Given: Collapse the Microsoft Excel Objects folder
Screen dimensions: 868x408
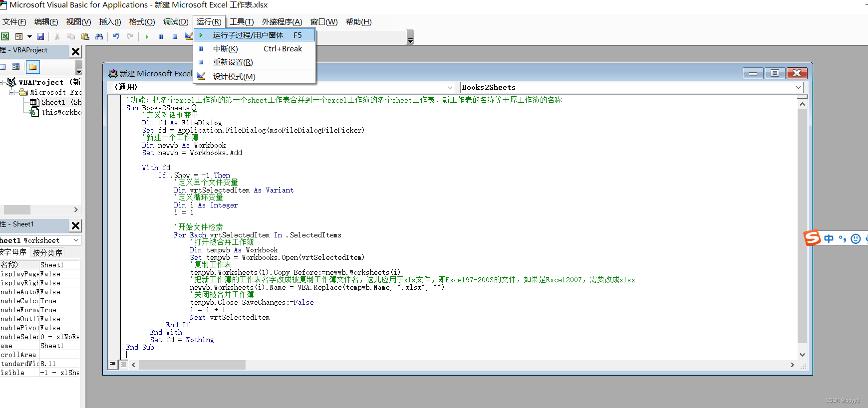Looking at the screenshot, I should pos(11,92).
